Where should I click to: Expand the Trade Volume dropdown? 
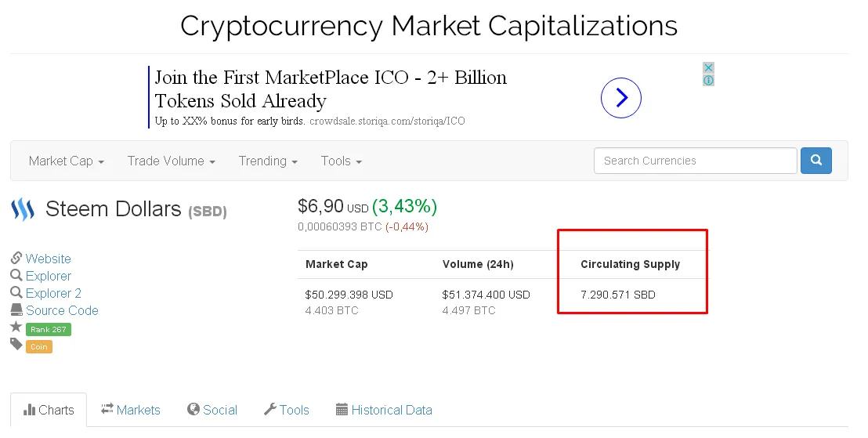(171, 161)
